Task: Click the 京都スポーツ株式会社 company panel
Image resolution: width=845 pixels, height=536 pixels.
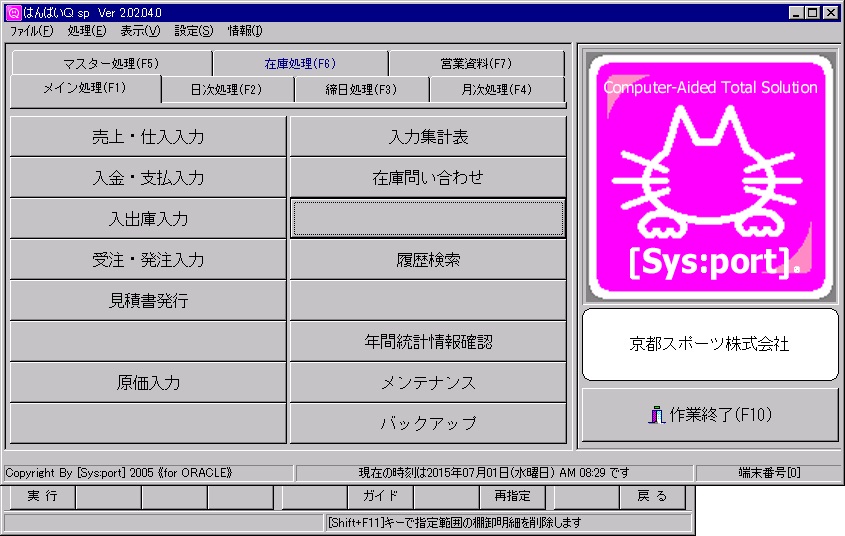Action: pyautogui.click(x=710, y=344)
